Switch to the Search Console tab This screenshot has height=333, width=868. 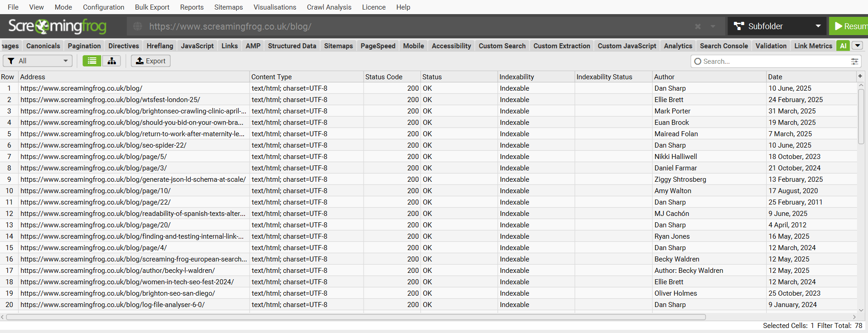pos(724,46)
